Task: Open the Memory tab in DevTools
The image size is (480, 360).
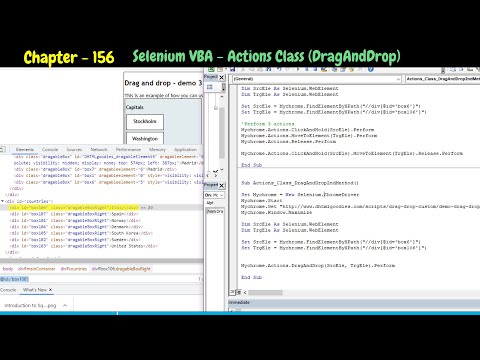Action: [x=157, y=149]
